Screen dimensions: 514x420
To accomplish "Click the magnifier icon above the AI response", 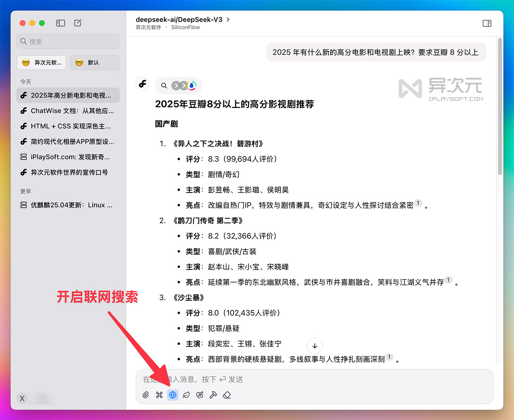I will (x=164, y=85).
